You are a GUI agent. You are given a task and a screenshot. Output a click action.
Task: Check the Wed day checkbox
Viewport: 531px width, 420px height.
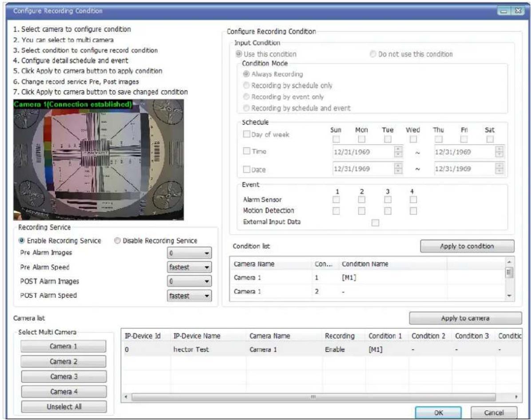[413, 139]
